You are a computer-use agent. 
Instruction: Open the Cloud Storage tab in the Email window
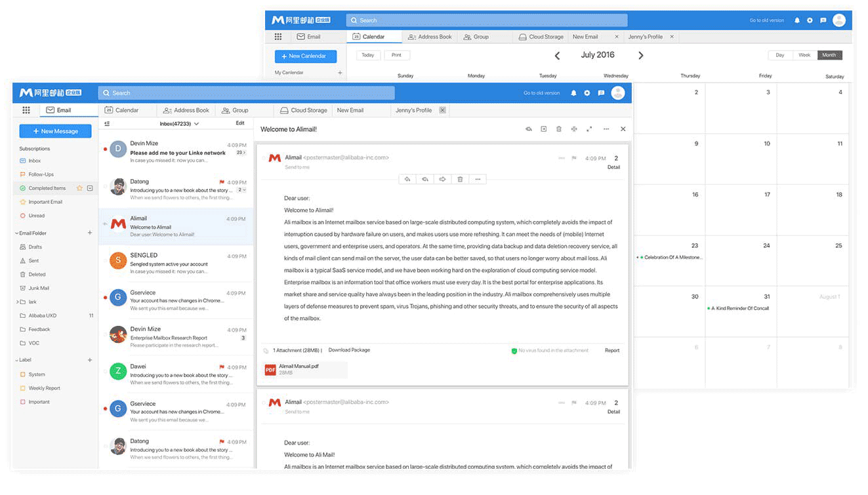pos(304,110)
